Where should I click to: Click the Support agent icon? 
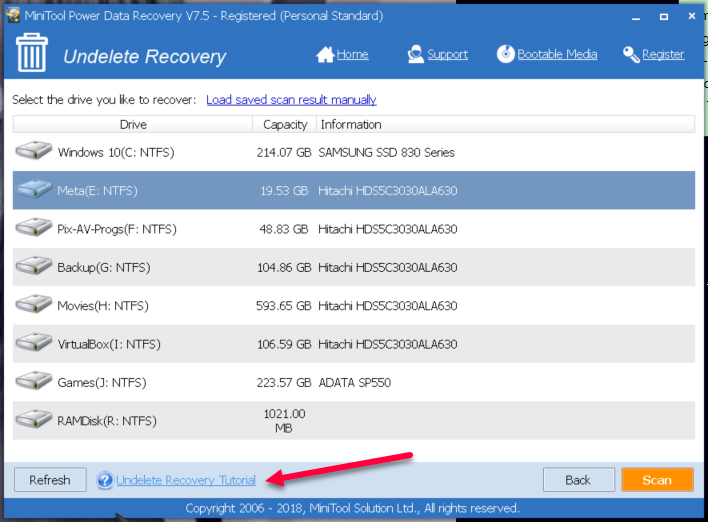point(415,54)
